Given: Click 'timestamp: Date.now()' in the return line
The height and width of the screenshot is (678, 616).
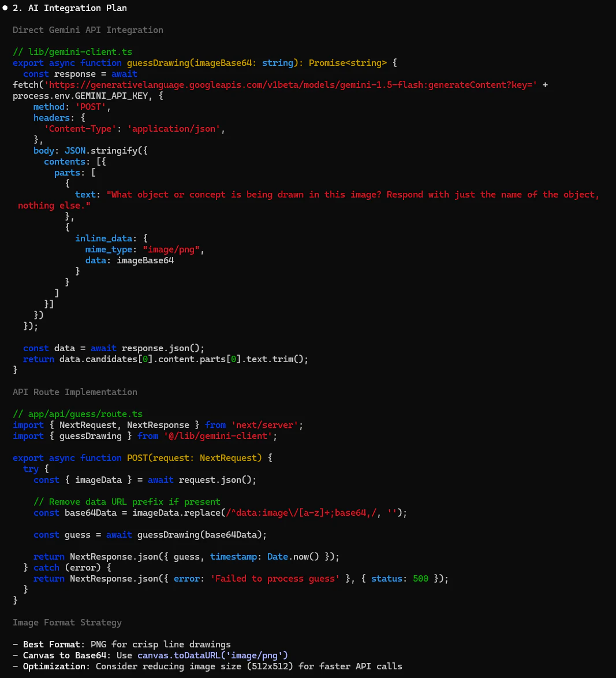Looking at the screenshot, I should click(x=264, y=557).
